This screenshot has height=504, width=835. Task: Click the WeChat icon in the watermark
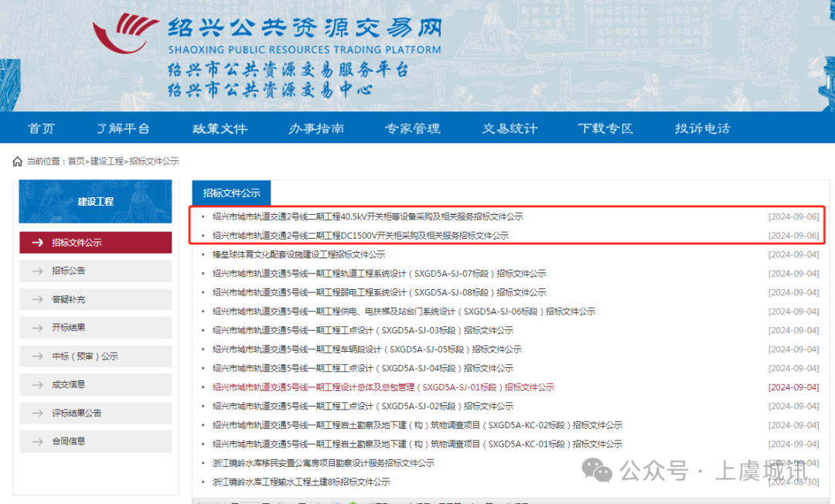click(595, 471)
